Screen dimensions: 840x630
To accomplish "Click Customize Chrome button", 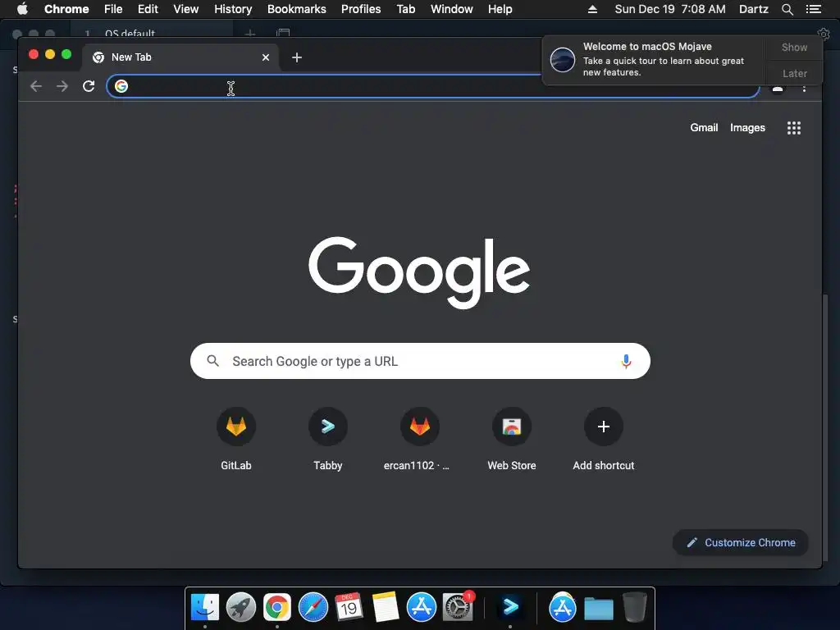I will click(x=741, y=543).
